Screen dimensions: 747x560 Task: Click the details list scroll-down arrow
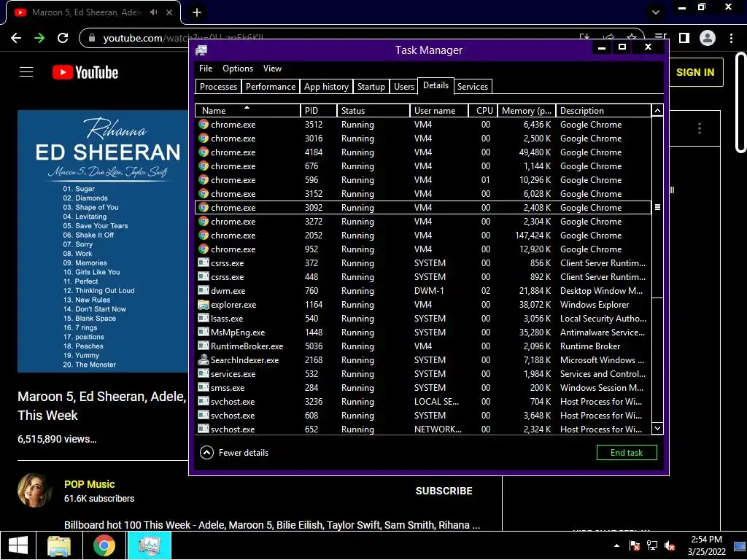[657, 428]
